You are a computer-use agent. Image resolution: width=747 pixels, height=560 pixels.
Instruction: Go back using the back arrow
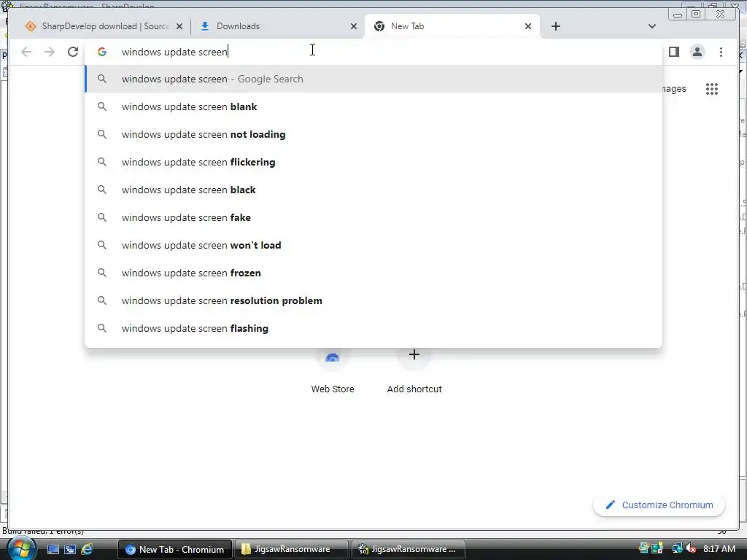click(26, 52)
